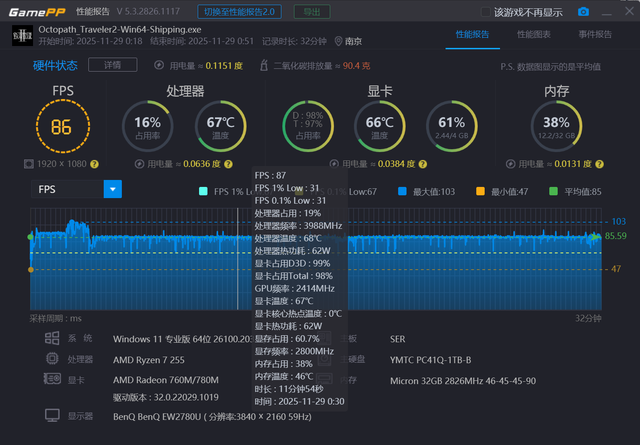Click the processor chip icon
This screenshot has width=640, height=445.
click(52, 358)
